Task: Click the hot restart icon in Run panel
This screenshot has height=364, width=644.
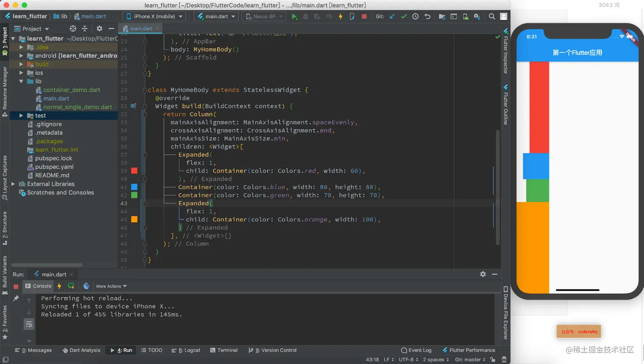Action: tap(71, 286)
